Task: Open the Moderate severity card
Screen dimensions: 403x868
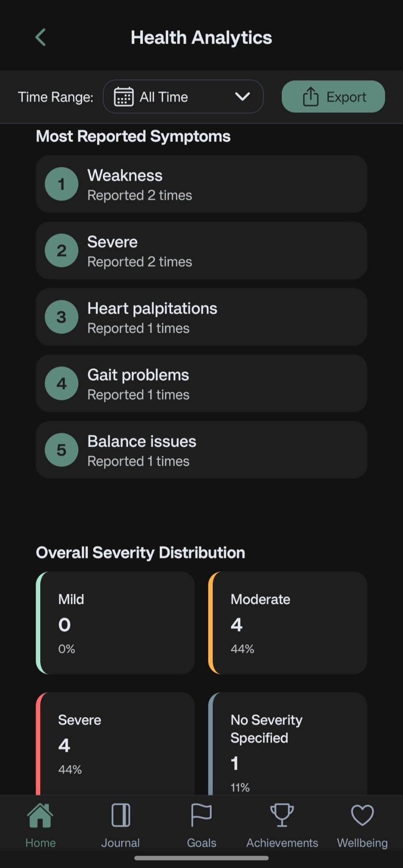Action: (288, 623)
